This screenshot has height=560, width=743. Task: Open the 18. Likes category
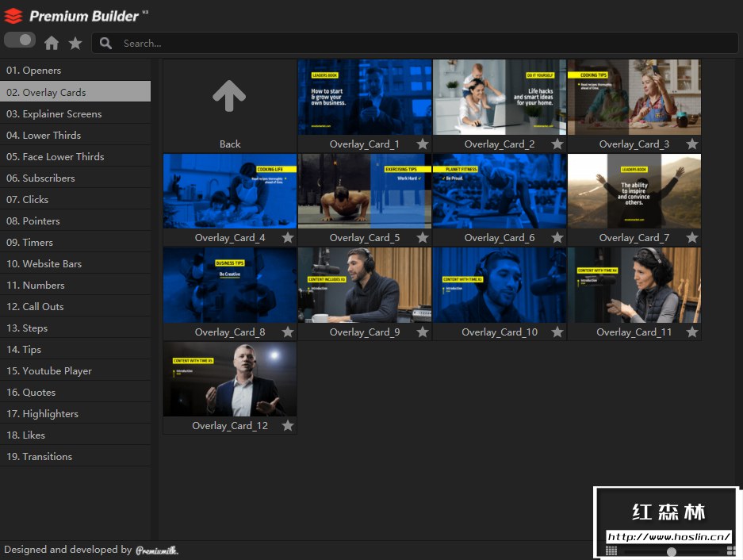(x=75, y=435)
